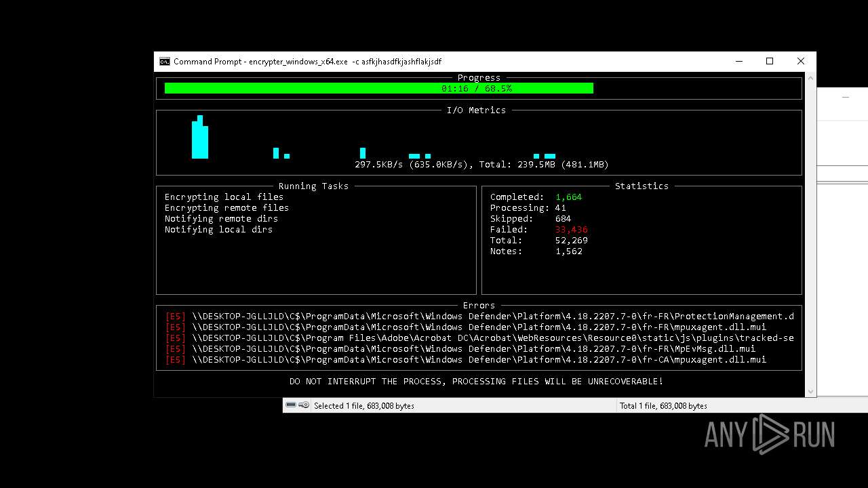868x488 pixels.
Task: Click the tallest cyan bar in I/O Metrics
Action: pyautogui.click(x=200, y=137)
